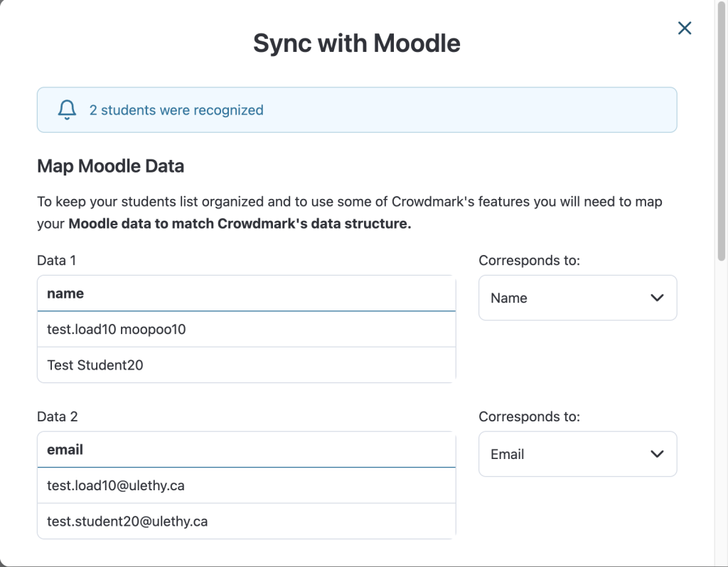Click the Data 1 label
Image resolution: width=728 pixels, height=567 pixels.
pos(56,260)
